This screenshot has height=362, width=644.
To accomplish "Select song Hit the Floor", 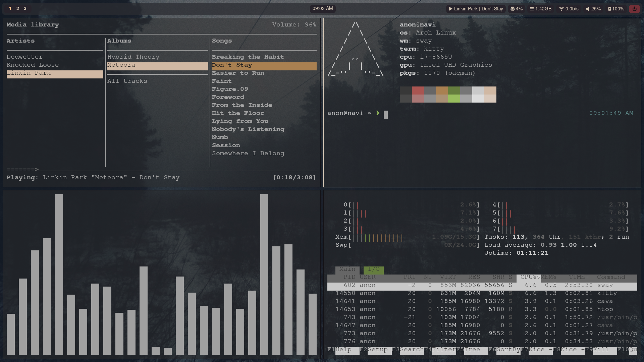I will tap(264, 113).
